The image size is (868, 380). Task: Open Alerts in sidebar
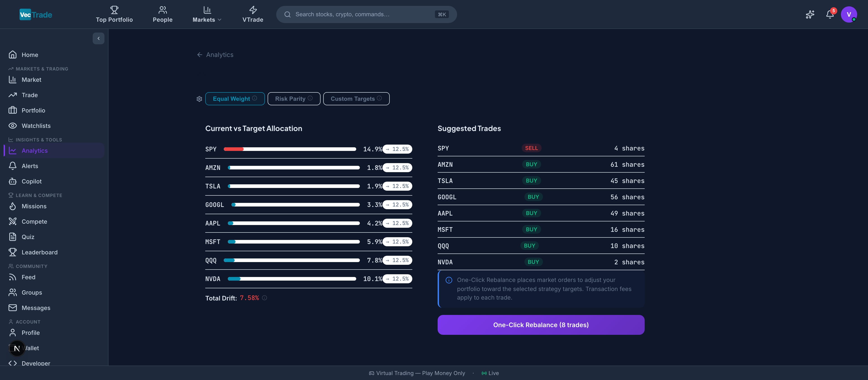(x=54, y=166)
